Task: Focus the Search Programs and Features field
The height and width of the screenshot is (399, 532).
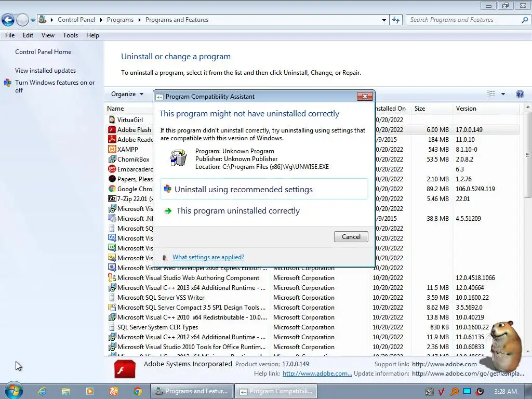Action: 468,20
